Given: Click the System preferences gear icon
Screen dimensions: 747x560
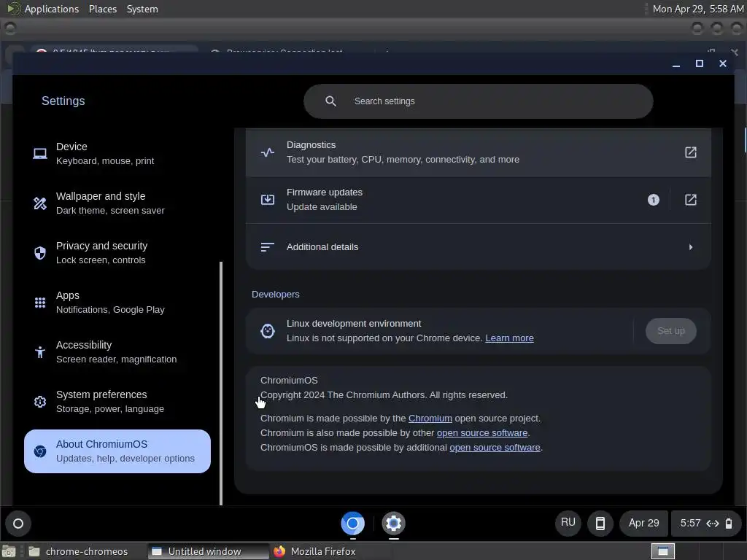Looking at the screenshot, I should (40, 402).
